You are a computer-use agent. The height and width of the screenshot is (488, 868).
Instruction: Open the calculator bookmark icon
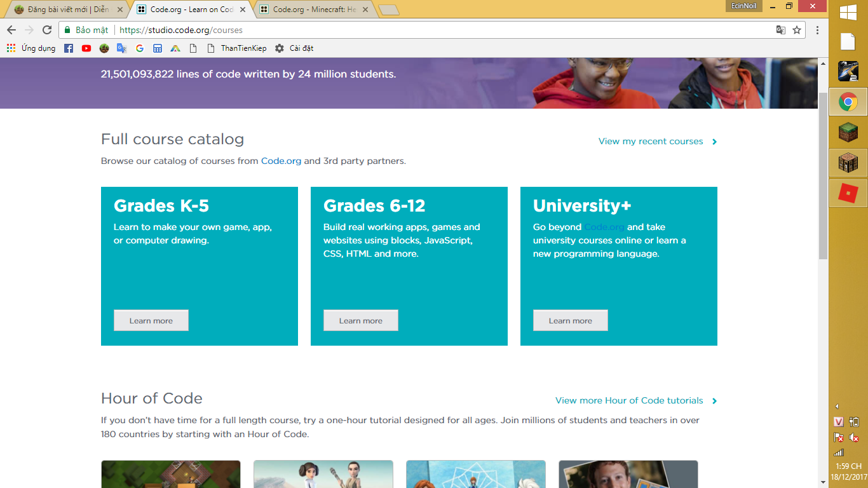pyautogui.click(x=158, y=48)
